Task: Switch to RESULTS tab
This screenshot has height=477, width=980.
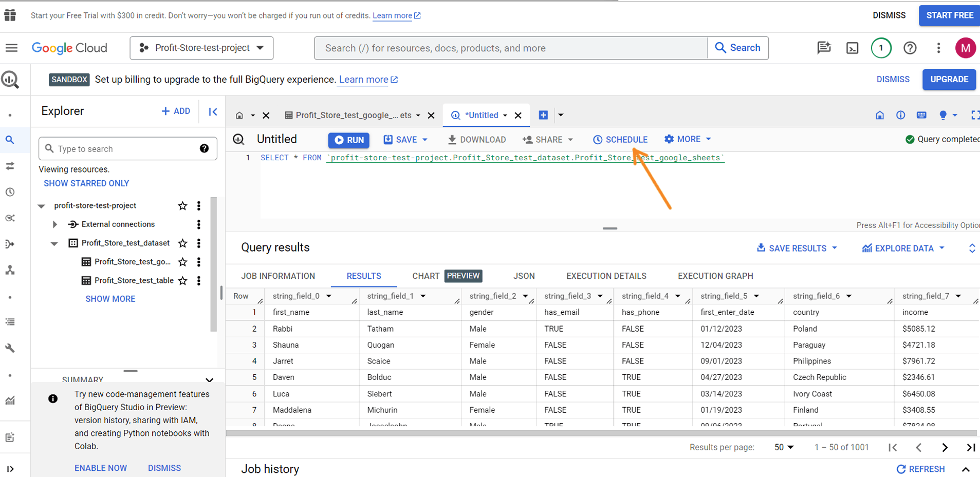Action: pyautogui.click(x=364, y=276)
